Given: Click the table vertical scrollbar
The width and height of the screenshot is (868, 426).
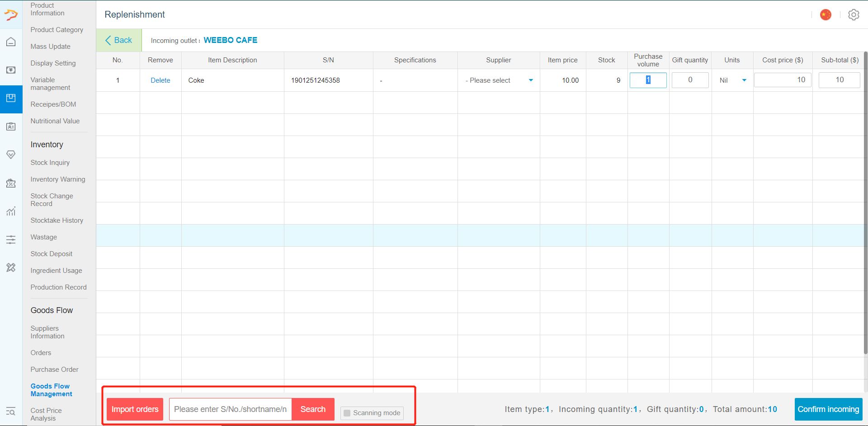Looking at the screenshot, I should (865, 203).
